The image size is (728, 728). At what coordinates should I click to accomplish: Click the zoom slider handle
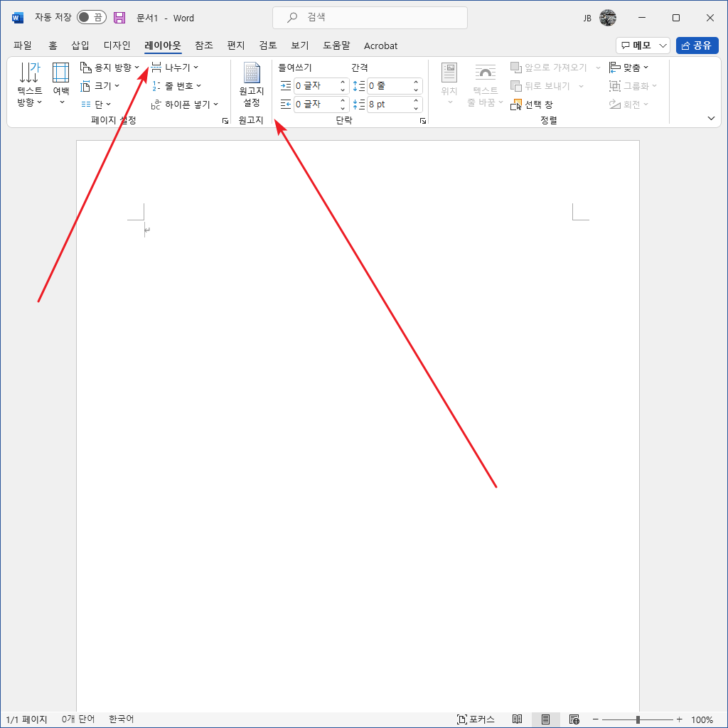point(638,719)
